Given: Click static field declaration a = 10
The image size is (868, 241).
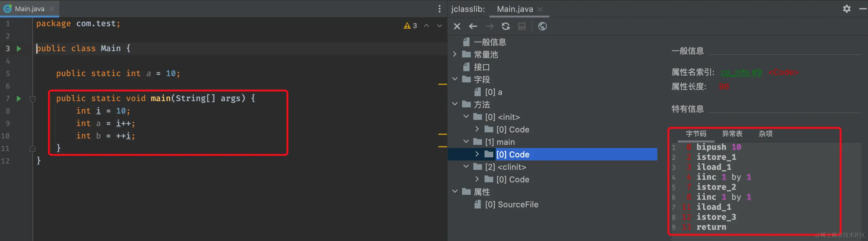Looking at the screenshot, I should click(x=118, y=74).
